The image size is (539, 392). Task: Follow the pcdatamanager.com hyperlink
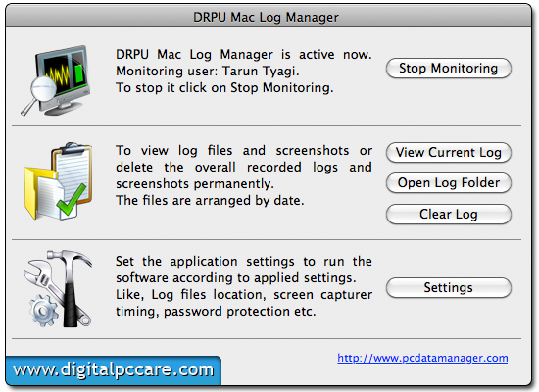[422, 358]
